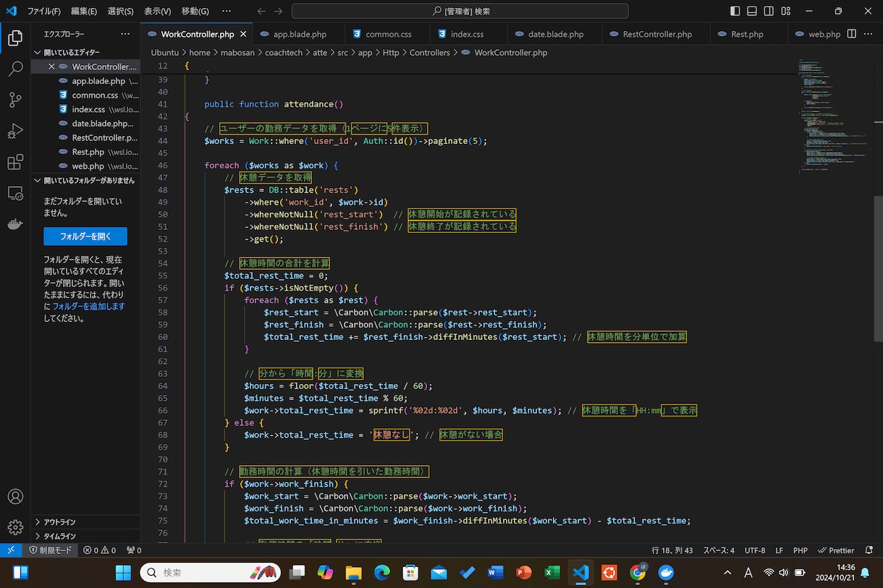Collapse the 開いているエディター section

click(x=87, y=53)
